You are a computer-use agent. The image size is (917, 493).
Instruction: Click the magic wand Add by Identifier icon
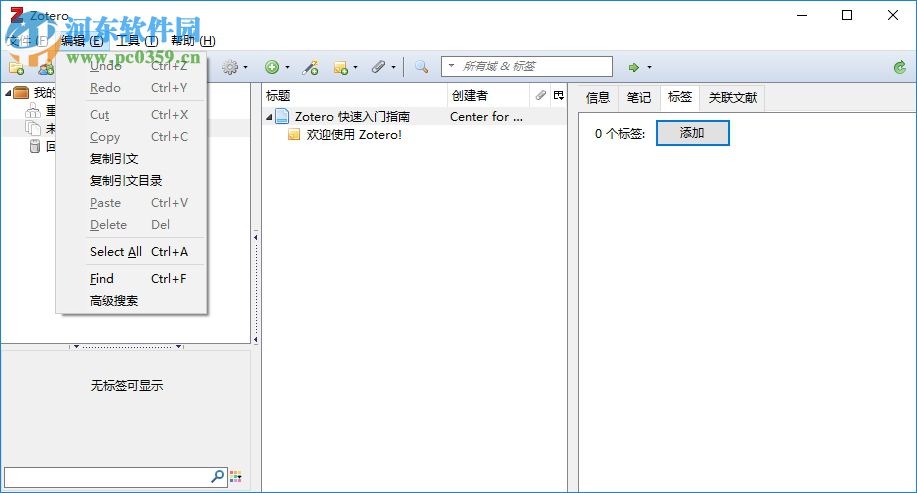point(310,67)
